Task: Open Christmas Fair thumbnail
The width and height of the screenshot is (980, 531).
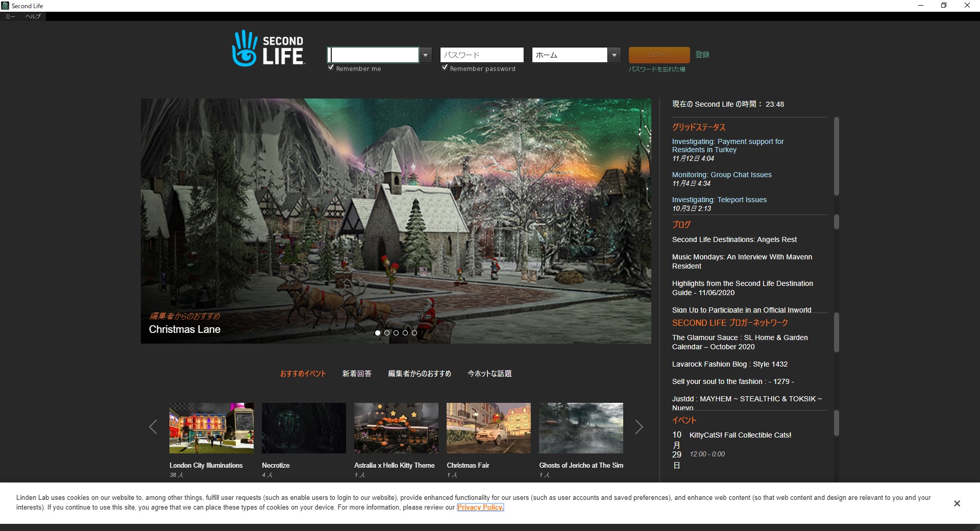Action: [488, 428]
